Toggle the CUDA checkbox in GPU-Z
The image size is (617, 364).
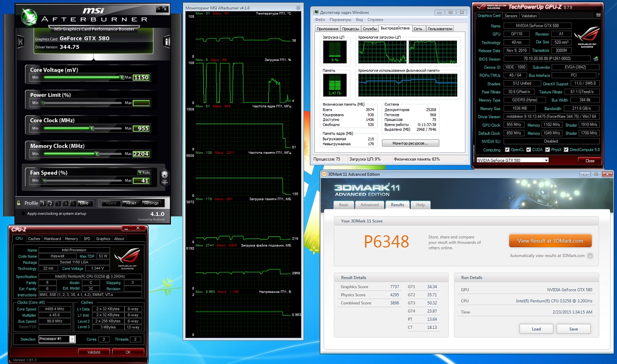528,150
